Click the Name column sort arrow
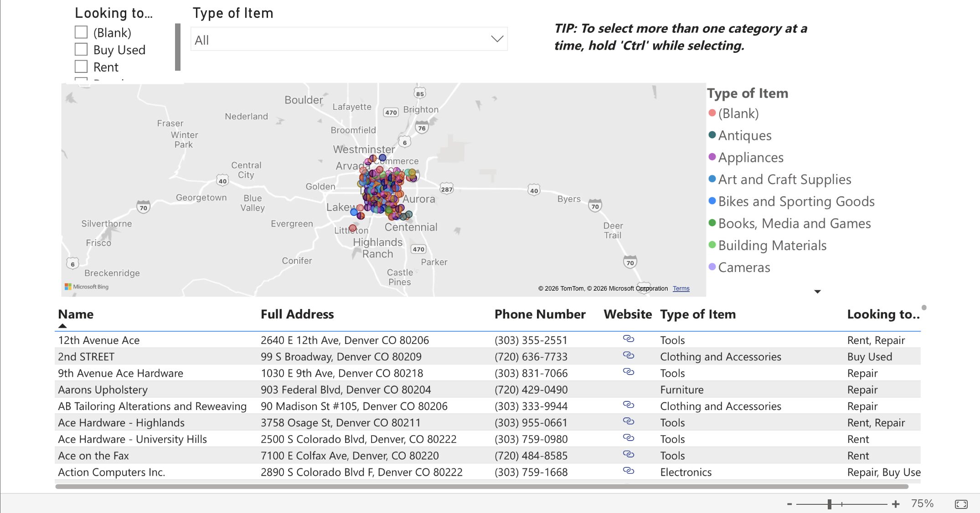This screenshot has height=513, width=980. [62, 326]
